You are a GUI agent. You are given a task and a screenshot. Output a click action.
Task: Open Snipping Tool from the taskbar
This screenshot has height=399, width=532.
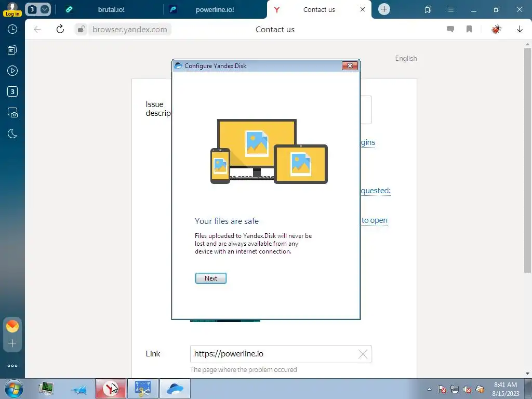point(143,389)
